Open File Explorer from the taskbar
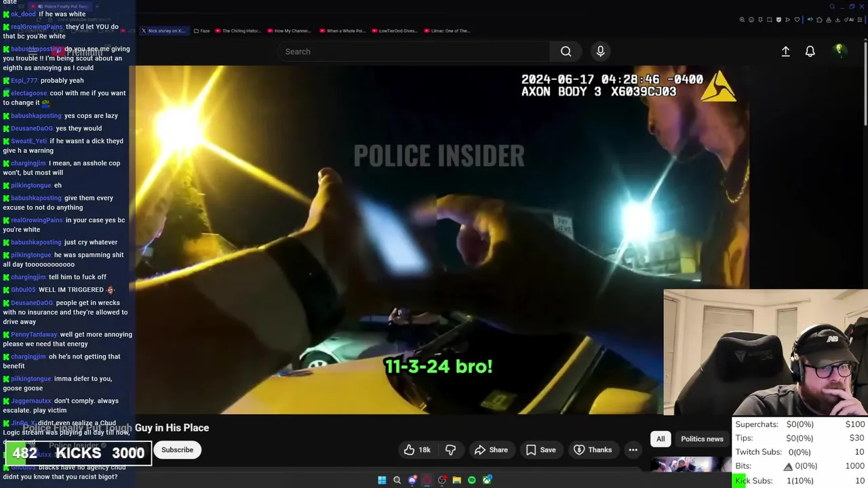The height and width of the screenshot is (488, 868). (x=457, y=480)
